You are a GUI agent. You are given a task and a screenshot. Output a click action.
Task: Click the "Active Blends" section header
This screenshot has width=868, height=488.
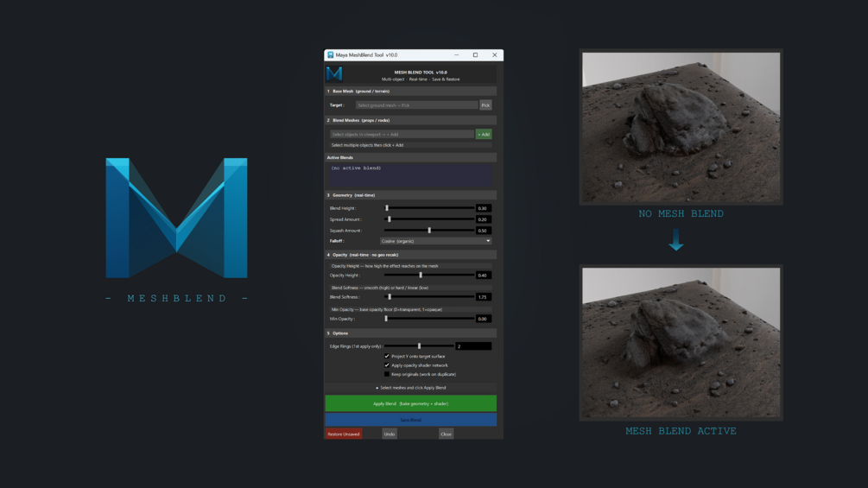coord(411,158)
